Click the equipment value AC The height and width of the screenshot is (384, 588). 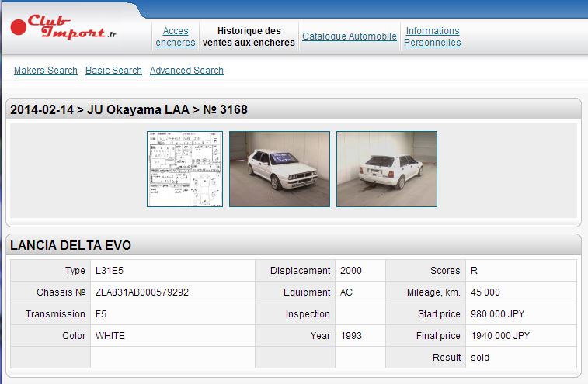(x=346, y=292)
